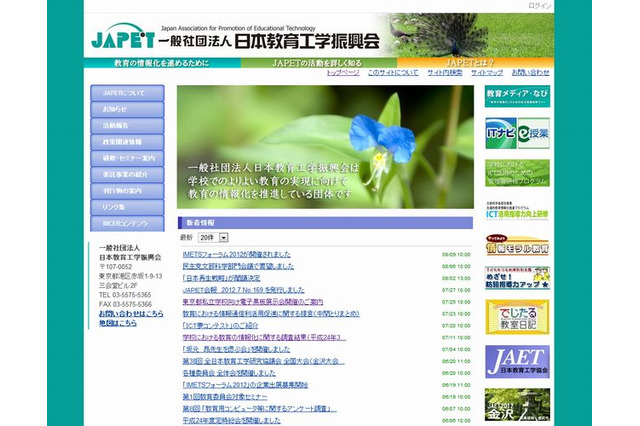Open the めざせ！防犯指導力アップ banner
Viewport: 640px width, 426px height.
pyautogui.click(x=517, y=278)
